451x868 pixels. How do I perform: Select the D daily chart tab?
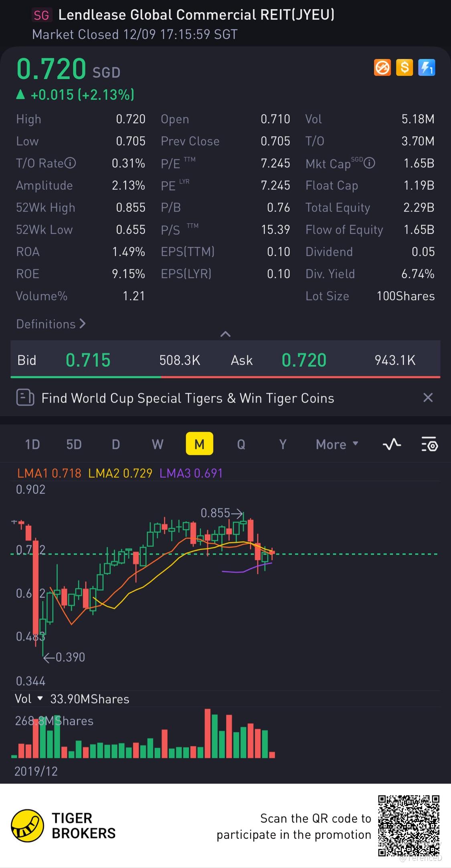point(116,444)
